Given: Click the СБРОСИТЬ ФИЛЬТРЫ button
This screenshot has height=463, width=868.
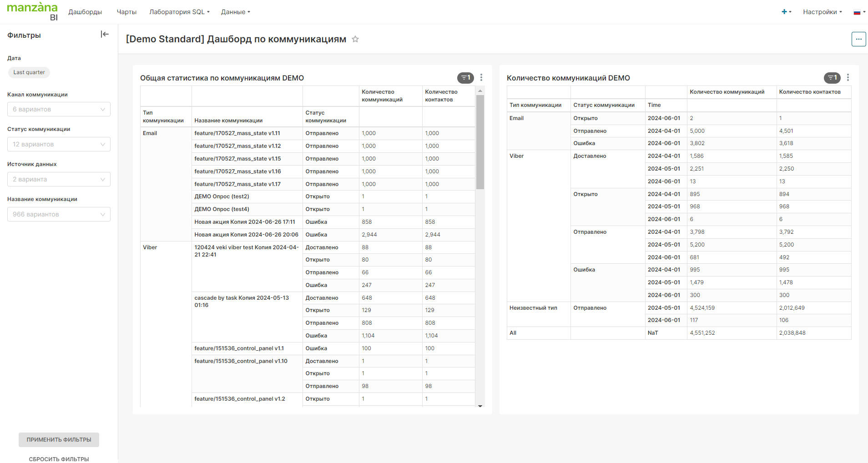Looking at the screenshot, I should tap(59, 459).
